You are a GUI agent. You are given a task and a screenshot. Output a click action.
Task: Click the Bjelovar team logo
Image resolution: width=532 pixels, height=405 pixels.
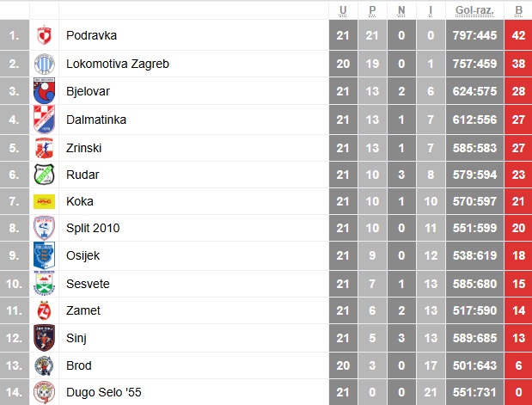pos(44,91)
